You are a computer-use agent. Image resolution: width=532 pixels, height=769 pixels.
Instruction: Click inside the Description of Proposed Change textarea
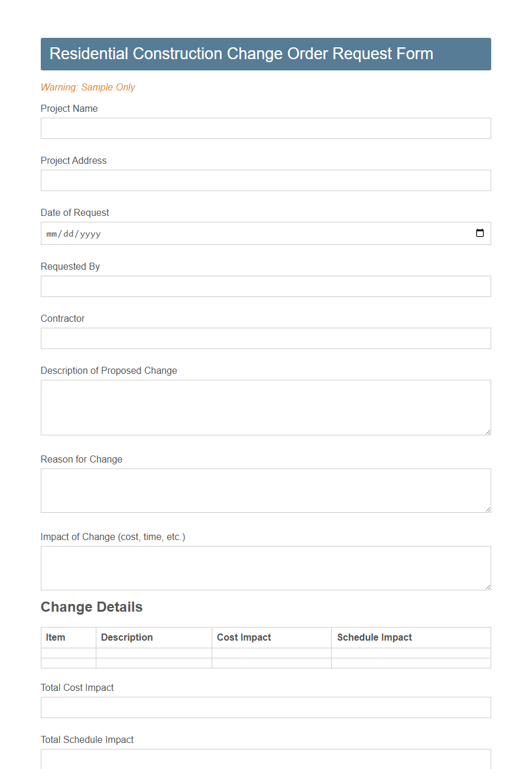click(x=265, y=407)
